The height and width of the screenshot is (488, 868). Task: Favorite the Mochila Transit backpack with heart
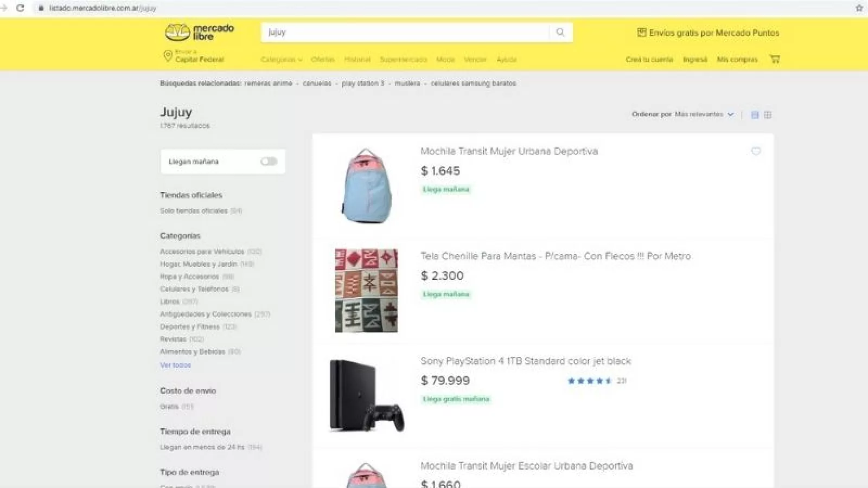(x=756, y=151)
